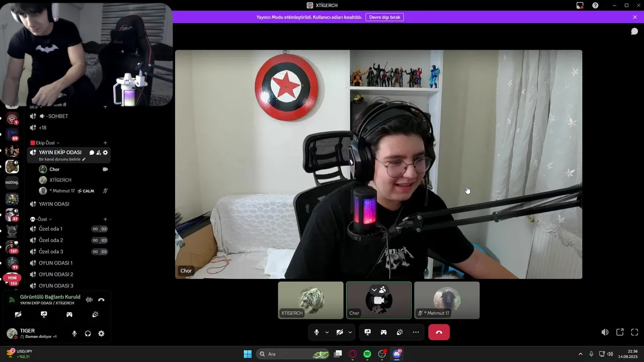Select the XTİGERCH participant tile
The height and width of the screenshot is (362, 644).
point(311,300)
